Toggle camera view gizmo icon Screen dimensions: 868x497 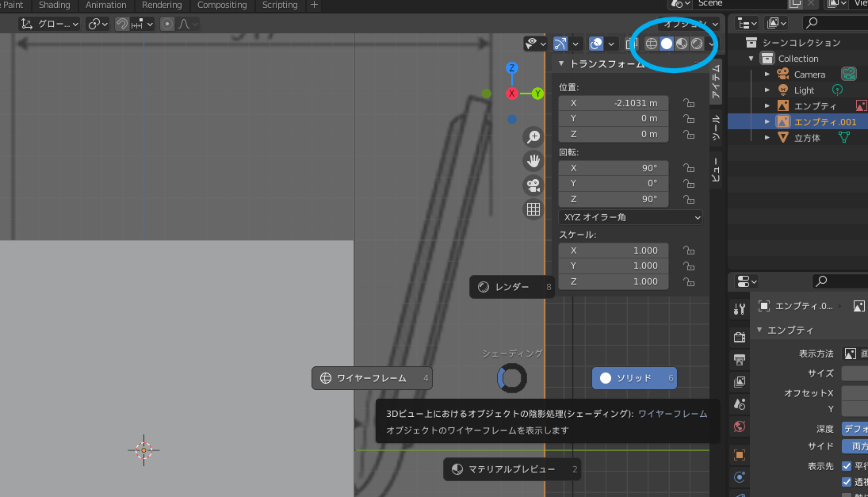point(533,185)
